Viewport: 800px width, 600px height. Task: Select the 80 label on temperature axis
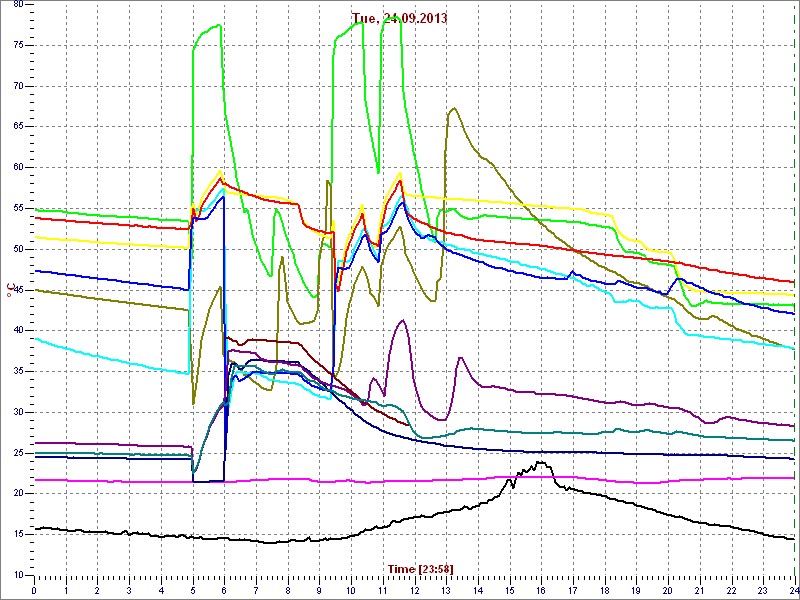[x=17, y=4]
